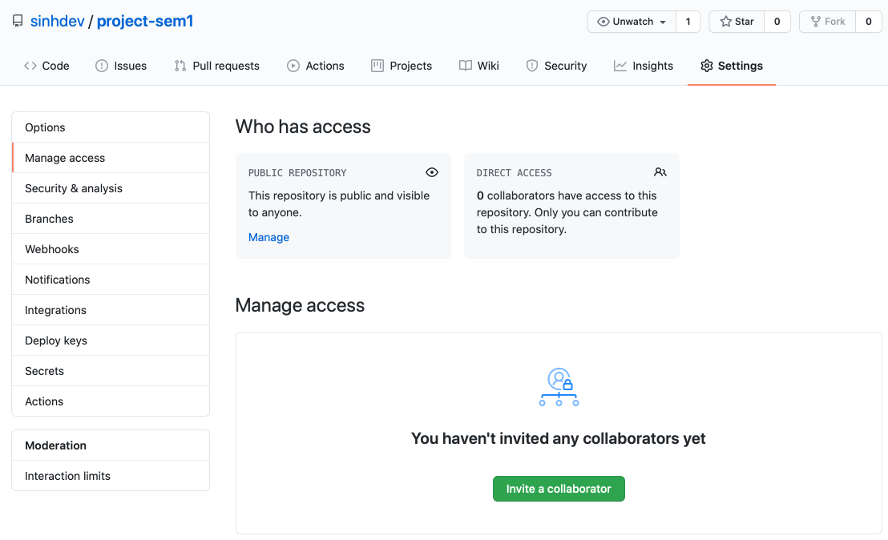Switch to the Actions tab
This screenshot has width=888, height=540.
click(315, 66)
